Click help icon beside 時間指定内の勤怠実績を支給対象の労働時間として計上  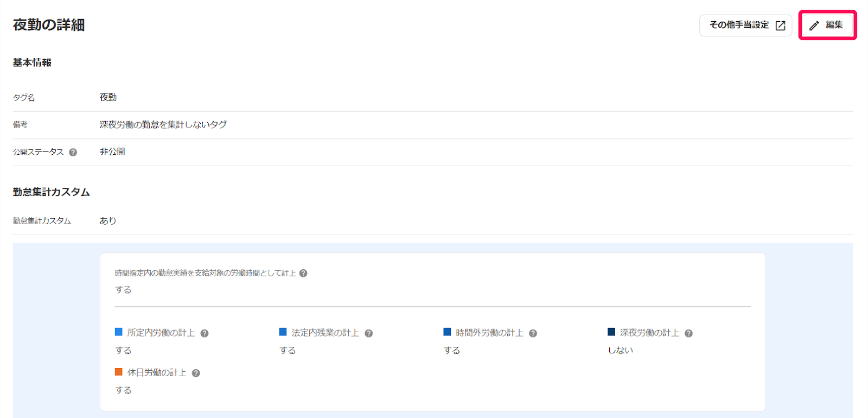coord(303,273)
